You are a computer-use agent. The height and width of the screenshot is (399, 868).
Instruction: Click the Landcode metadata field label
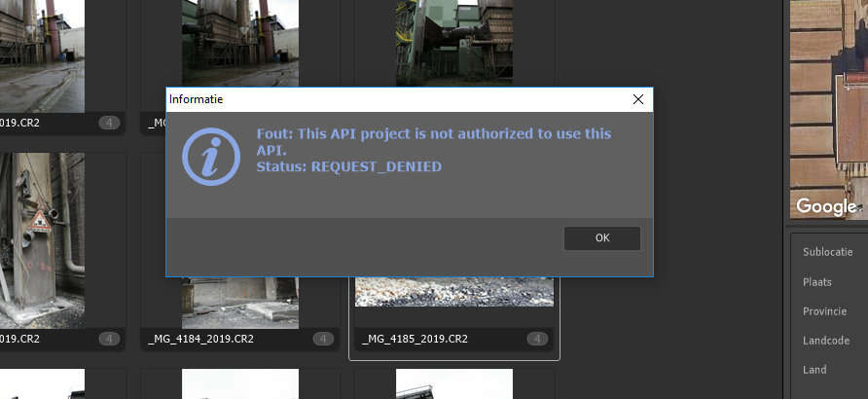826,341
